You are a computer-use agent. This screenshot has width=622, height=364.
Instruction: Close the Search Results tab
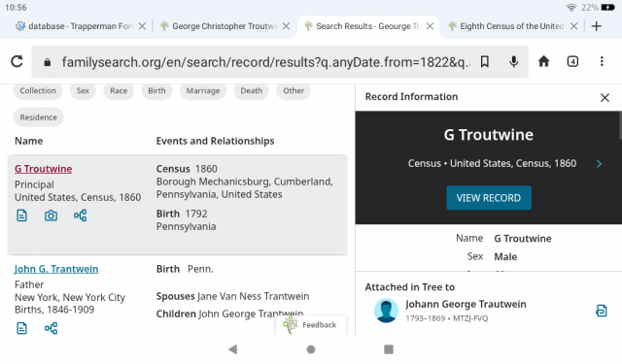click(x=430, y=26)
